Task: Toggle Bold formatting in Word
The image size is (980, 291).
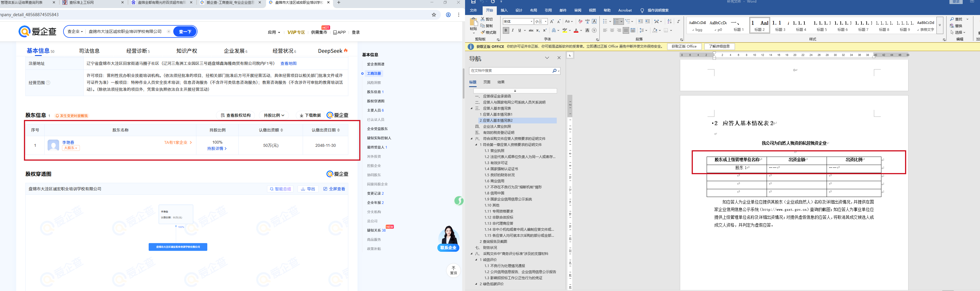Action: [506, 31]
